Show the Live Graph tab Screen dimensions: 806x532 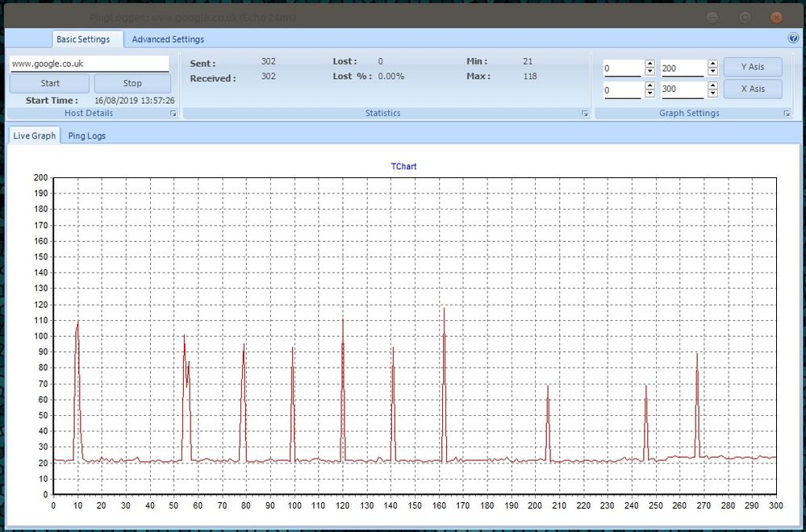[35, 135]
